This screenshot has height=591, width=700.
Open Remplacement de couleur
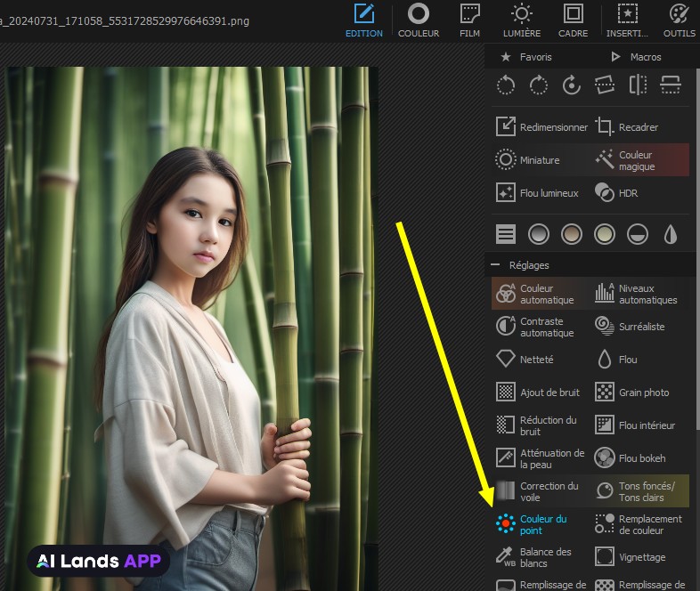coord(640,524)
